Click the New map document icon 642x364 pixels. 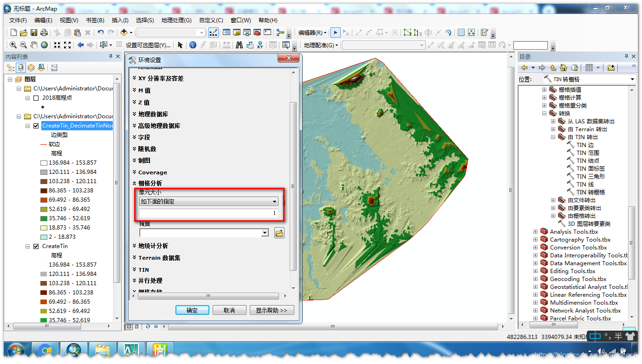(x=13, y=32)
